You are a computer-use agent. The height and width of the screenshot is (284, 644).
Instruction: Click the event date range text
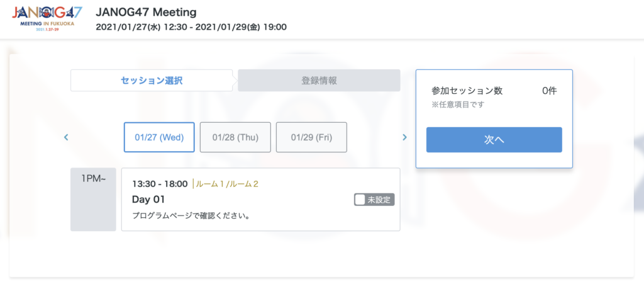191,27
